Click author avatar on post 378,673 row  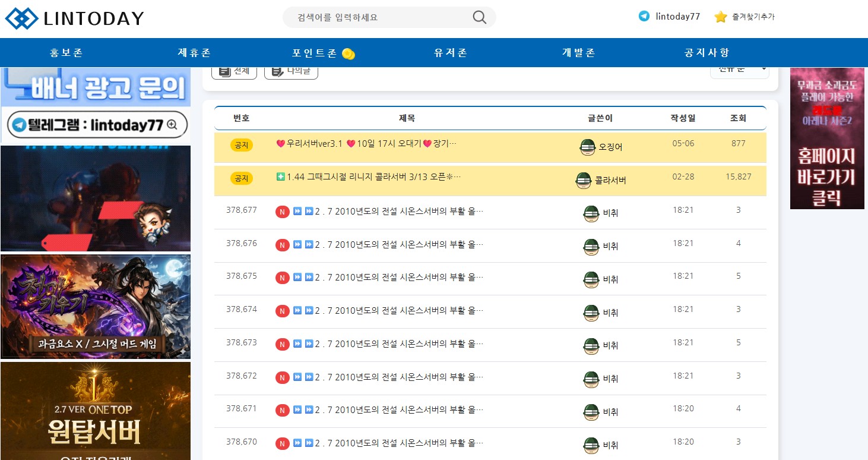pos(591,346)
